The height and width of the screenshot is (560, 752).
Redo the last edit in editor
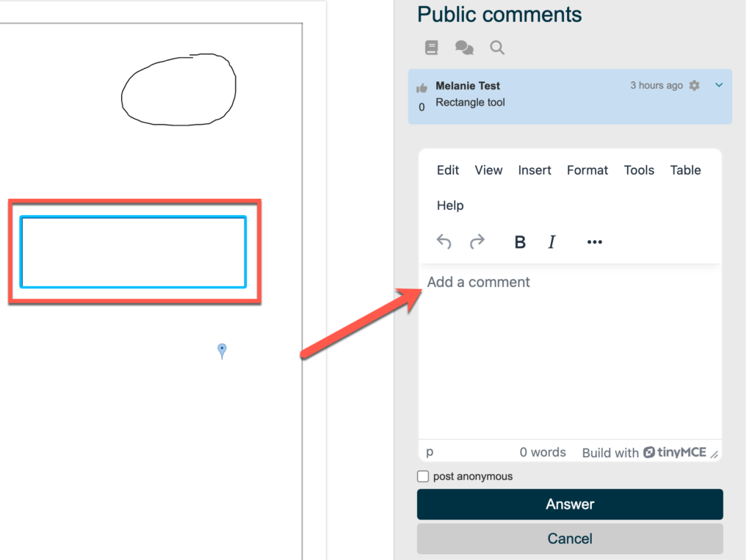(x=477, y=241)
